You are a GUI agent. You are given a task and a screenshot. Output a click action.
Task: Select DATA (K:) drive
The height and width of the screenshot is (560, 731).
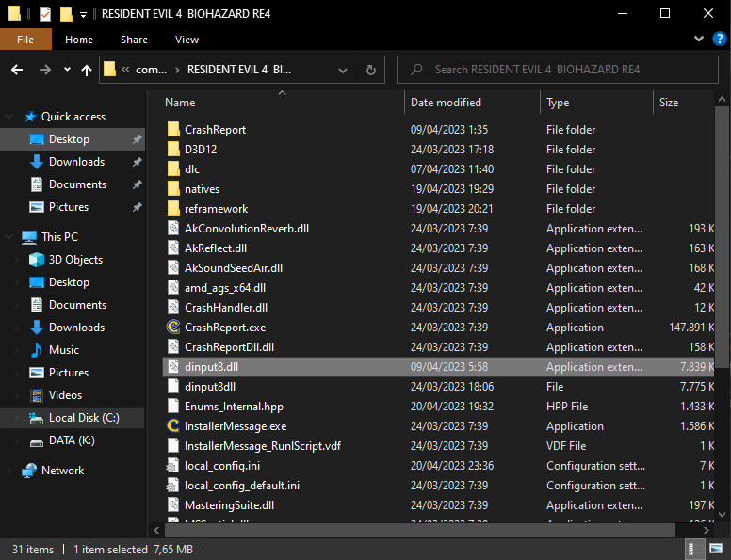(x=72, y=440)
